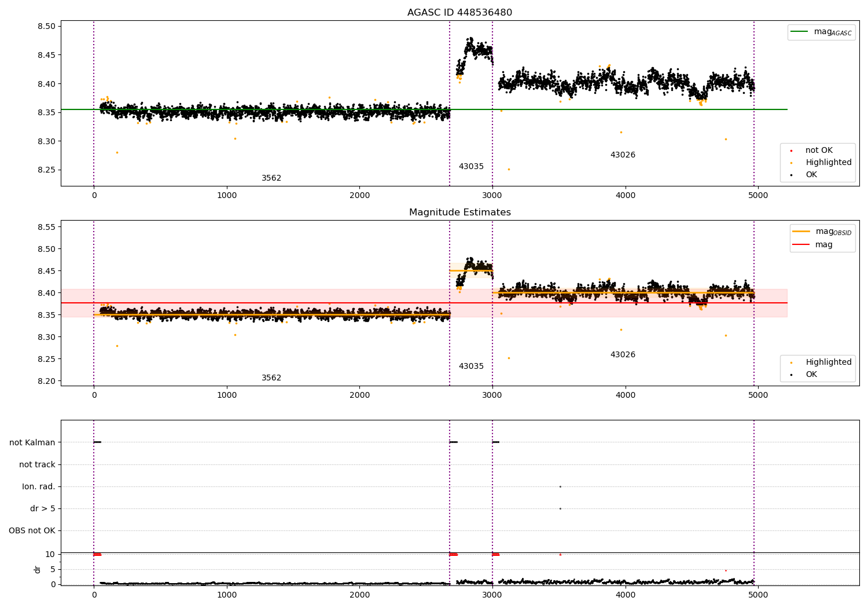
Task: Click the Highlighted marker in middle plot legend
Action: 792,362
